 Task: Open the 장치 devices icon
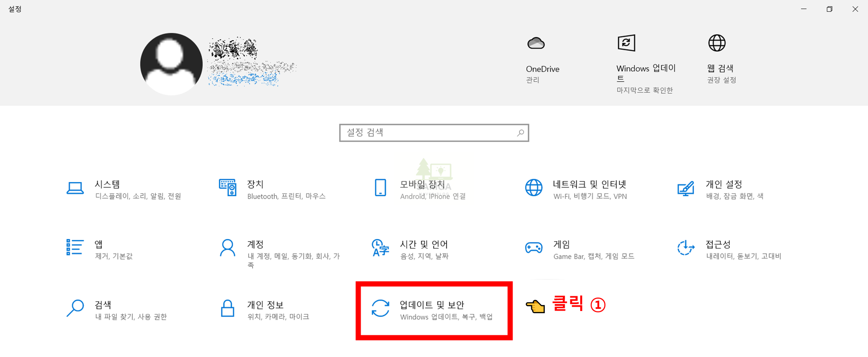[227, 187]
